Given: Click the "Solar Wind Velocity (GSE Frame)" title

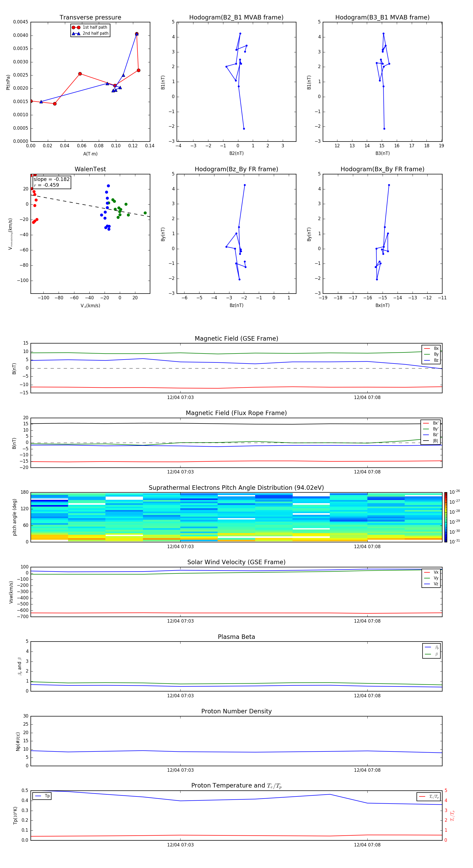Looking at the screenshot, I should click(x=236, y=562).
